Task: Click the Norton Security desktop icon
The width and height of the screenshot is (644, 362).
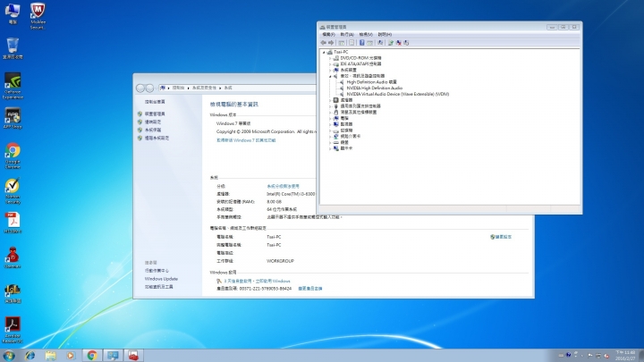Action: pos(13,191)
